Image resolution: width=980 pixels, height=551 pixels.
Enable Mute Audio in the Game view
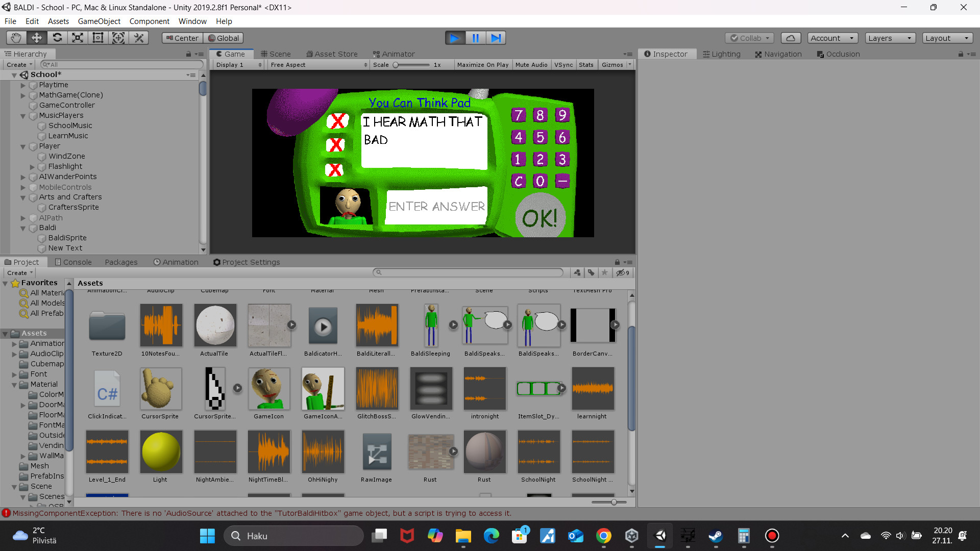tap(531, 64)
